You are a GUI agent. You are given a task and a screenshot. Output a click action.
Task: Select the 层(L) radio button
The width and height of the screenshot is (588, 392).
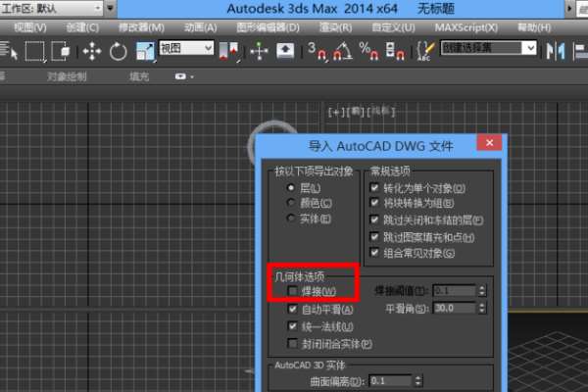[291, 187]
